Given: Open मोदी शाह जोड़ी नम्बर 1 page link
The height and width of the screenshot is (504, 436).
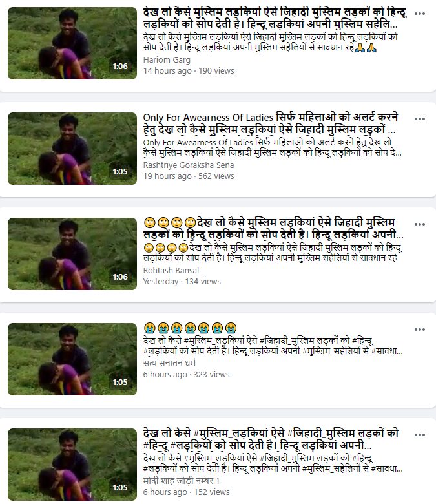Looking at the screenshot, I should (182, 481).
